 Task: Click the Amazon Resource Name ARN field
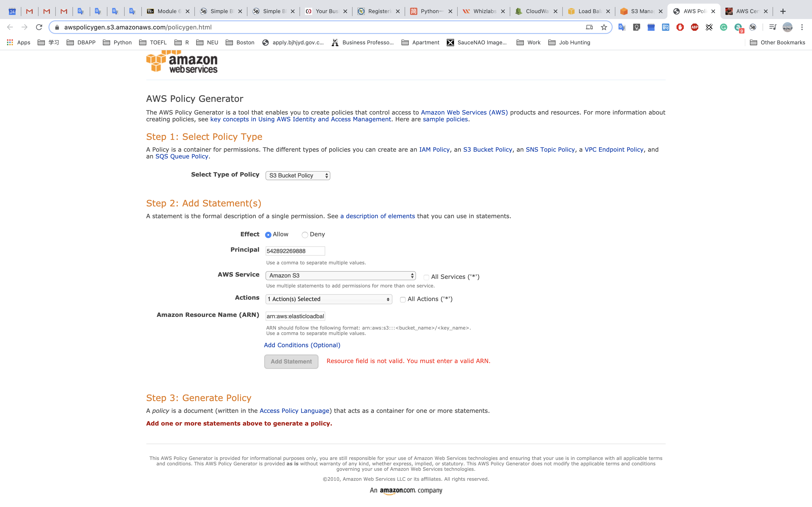point(295,316)
